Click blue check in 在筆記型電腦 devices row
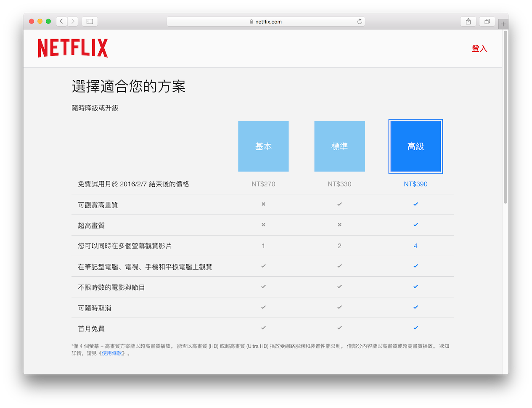532x408 pixels. (416, 266)
